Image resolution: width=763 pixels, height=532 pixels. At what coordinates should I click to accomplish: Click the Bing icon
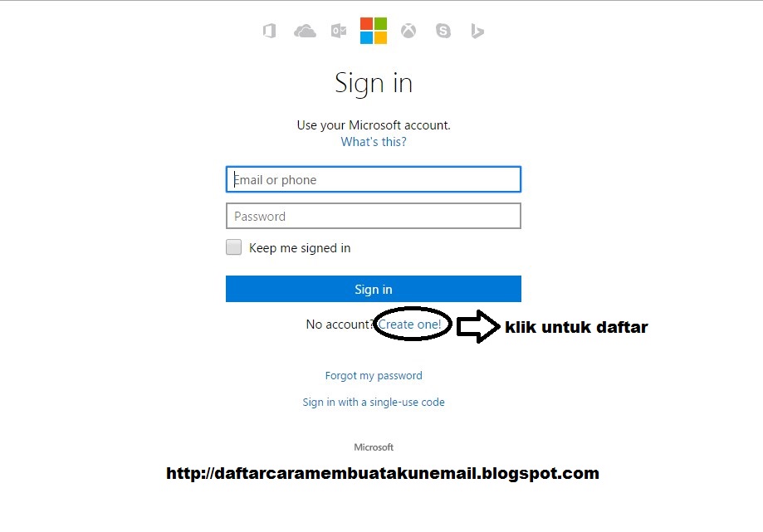pyautogui.click(x=477, y=31)
